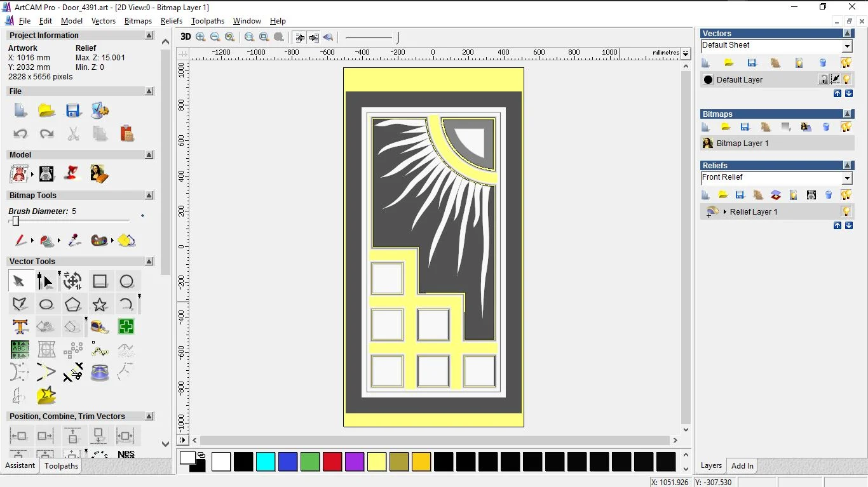Screen dimensions: 868x487
Task: Switch to the Add In tab
Action: pos(742,465)
